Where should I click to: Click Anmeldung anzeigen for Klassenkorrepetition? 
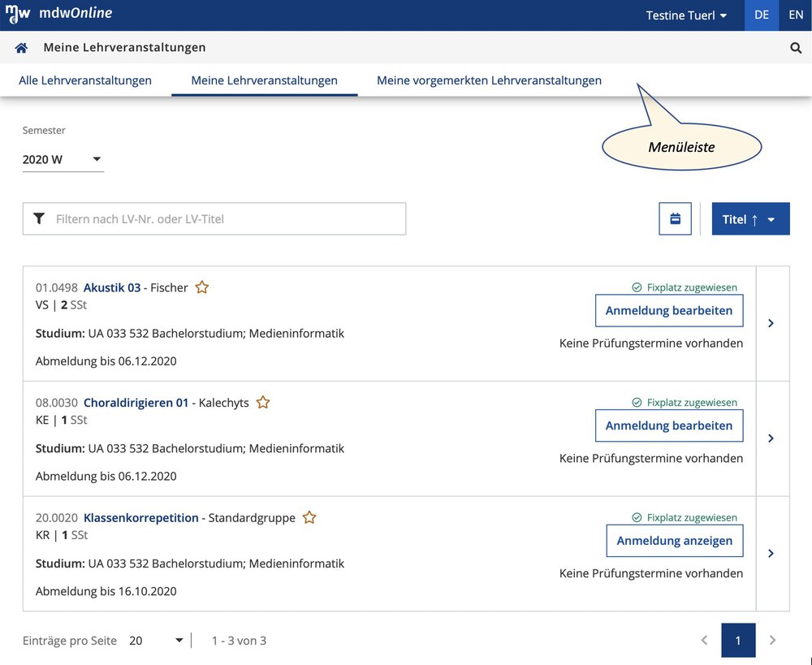pyautogui.click(x=674, y=541)
